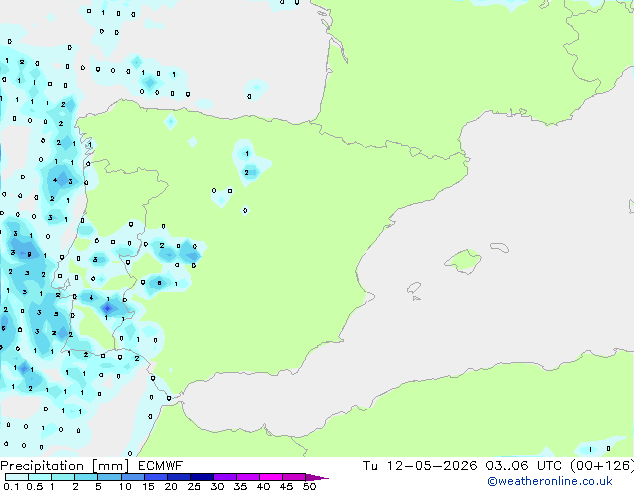Image resolution: width=634 pixels, height=490 pixels.
Task: Click the 45–50 mm legend swatch
Action: (x=294, y=477)
